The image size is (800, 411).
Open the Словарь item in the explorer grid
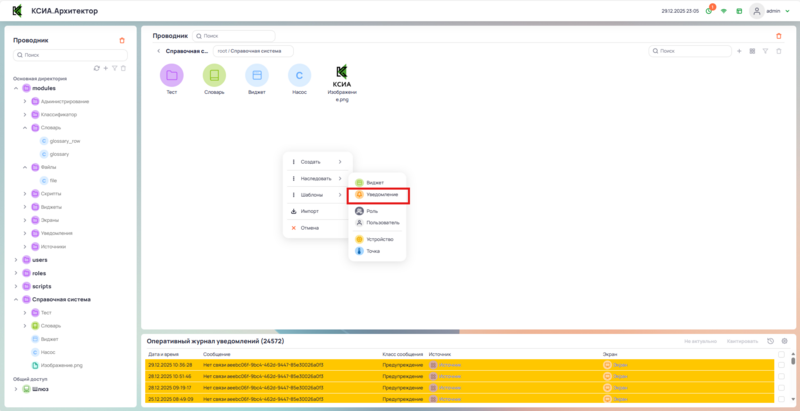coord(214,75)
